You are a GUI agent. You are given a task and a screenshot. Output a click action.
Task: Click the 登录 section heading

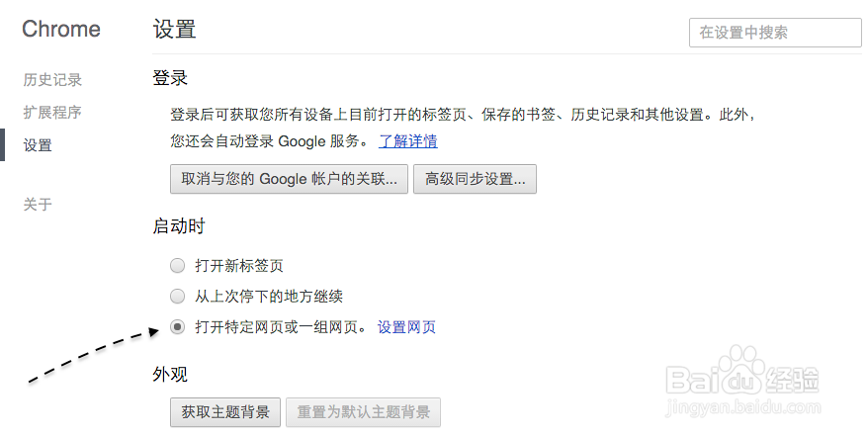170,78
